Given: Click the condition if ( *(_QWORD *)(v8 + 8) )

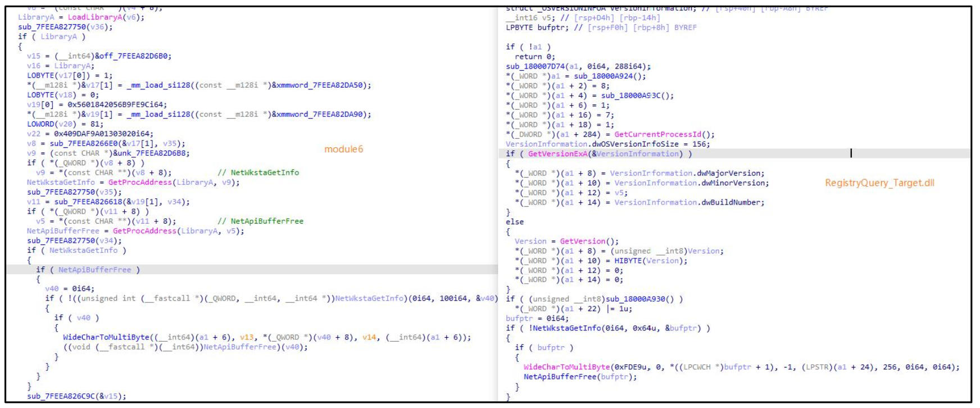Looking at the screenshot, I should pos(85,163).
